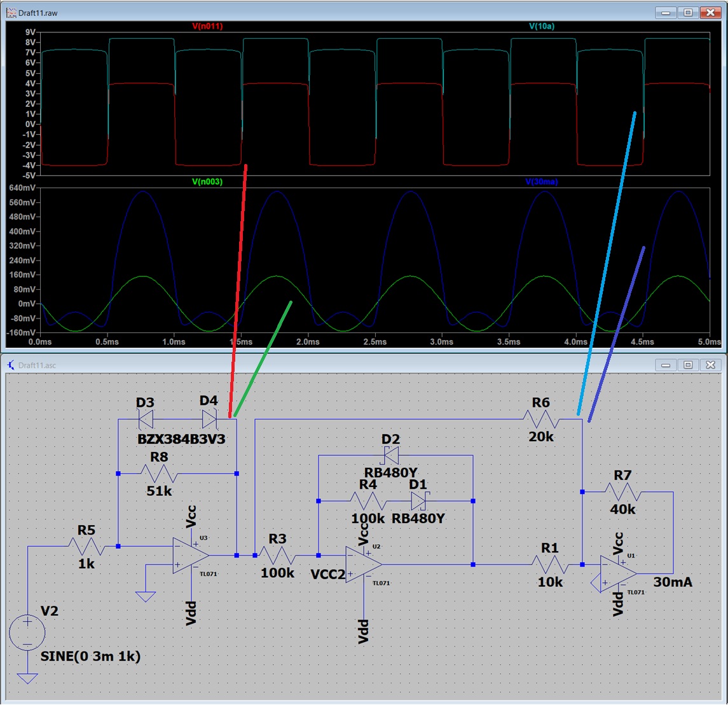Screen dimensions: 728x705
Task: Select the R6 20k resistor
Action: pyautogui.click(x=541, y=419)
